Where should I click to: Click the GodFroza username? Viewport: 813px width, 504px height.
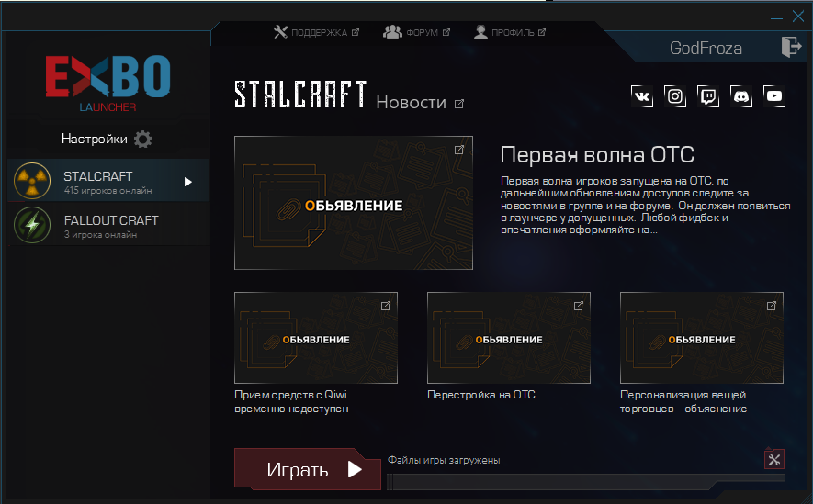coord(706,48)
